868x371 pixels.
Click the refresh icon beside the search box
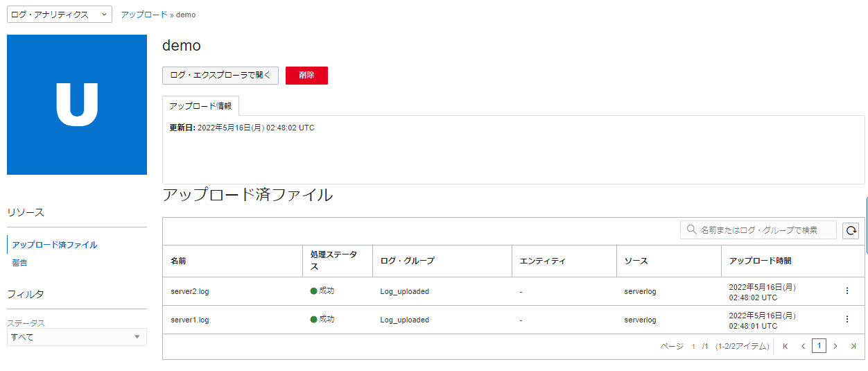pos(851,230)
